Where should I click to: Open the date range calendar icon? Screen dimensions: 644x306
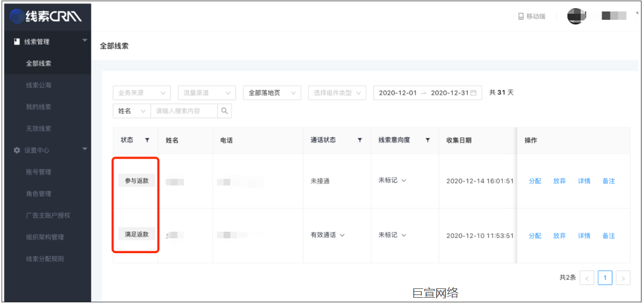pos(474,92)
